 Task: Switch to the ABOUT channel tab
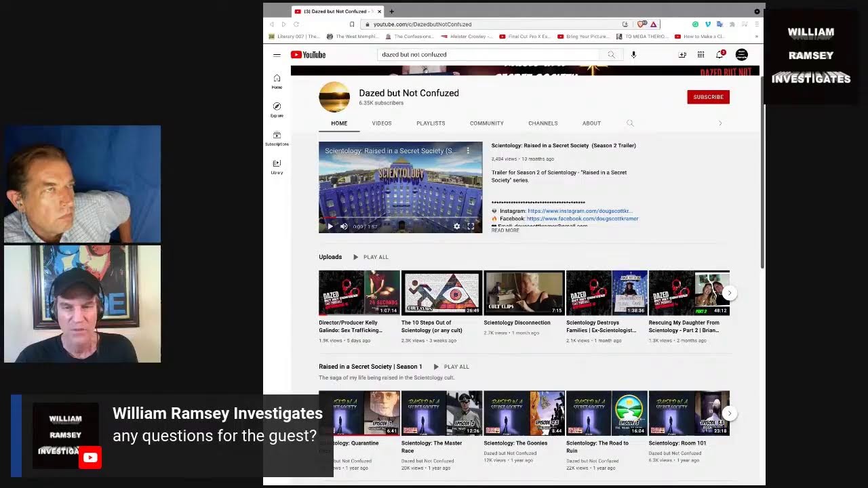tap(591, 123)
